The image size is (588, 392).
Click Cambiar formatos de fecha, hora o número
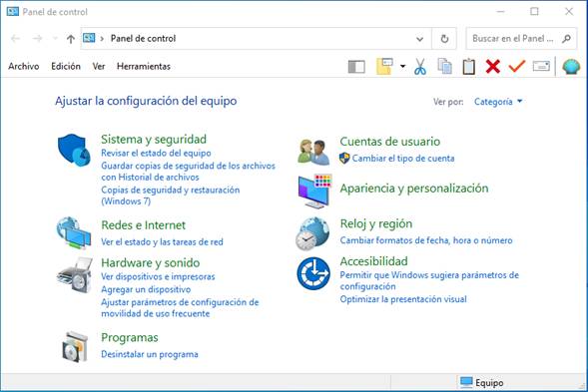(x=426, y=240)
